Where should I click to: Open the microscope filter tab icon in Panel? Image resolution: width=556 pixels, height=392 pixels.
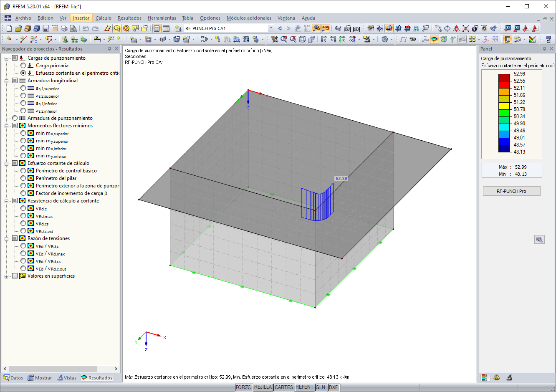click(509, 377)
